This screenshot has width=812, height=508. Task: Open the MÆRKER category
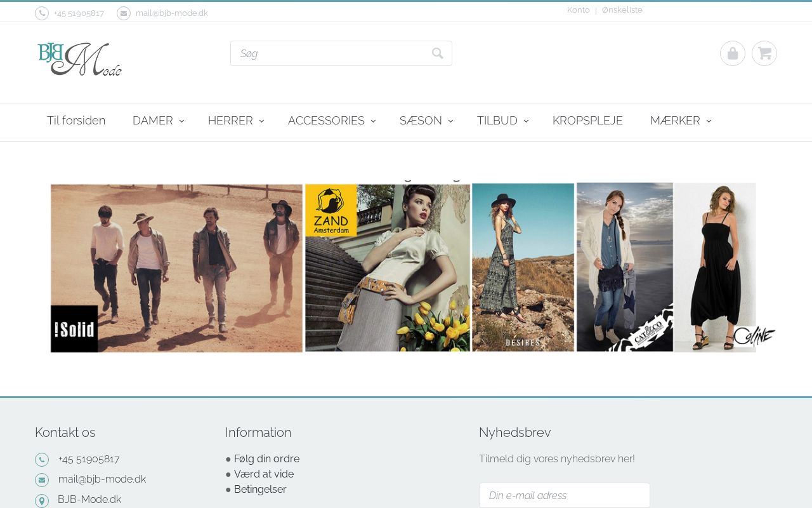(675, 121)
